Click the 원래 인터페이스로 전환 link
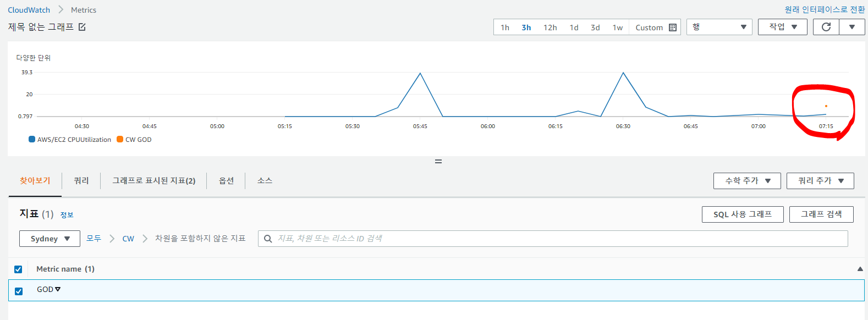Screen dimensions: 868x320 pyautogui.click(x=825, y=9)
